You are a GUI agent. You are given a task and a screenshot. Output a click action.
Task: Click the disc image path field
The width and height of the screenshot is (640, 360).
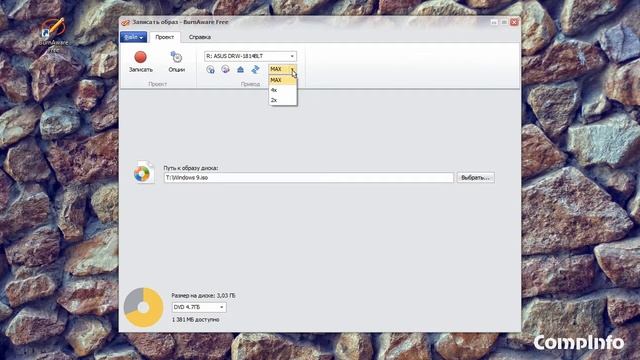(309, 178)
